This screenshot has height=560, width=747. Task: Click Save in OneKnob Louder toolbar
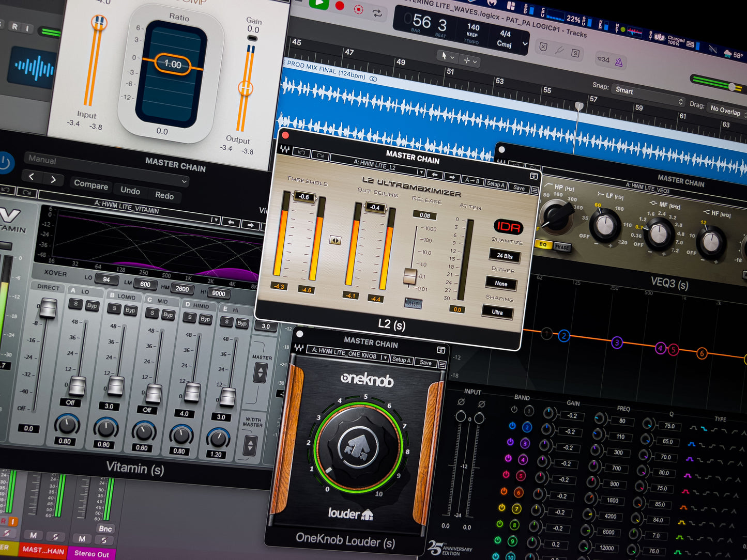pos(425,363)
